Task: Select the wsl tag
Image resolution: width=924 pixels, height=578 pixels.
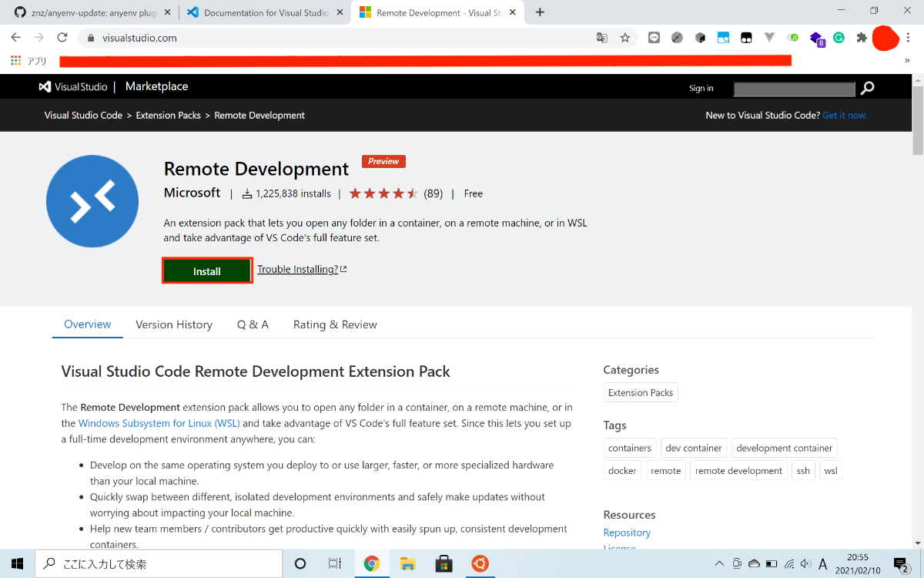Action: point(831,470)
